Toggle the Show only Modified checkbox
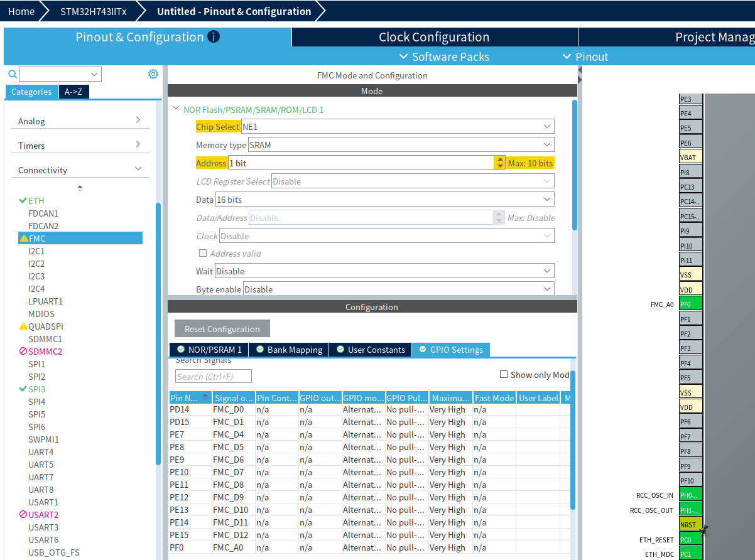 coord(504,375)
